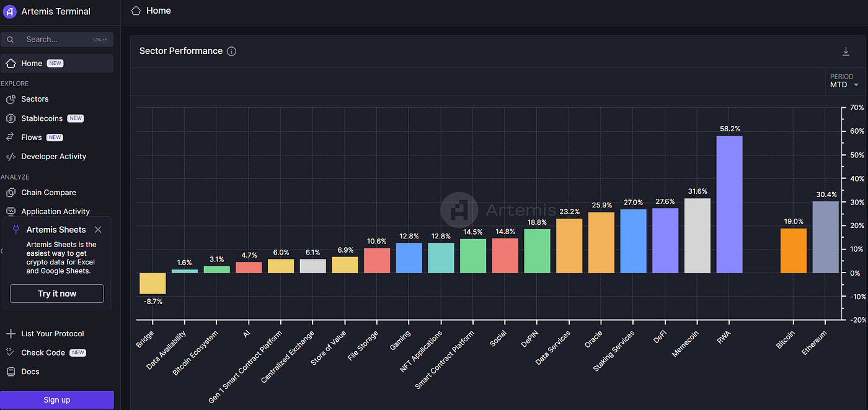868x410 pixels.
Task: Open Application Activity page
Action: point(55,212)
